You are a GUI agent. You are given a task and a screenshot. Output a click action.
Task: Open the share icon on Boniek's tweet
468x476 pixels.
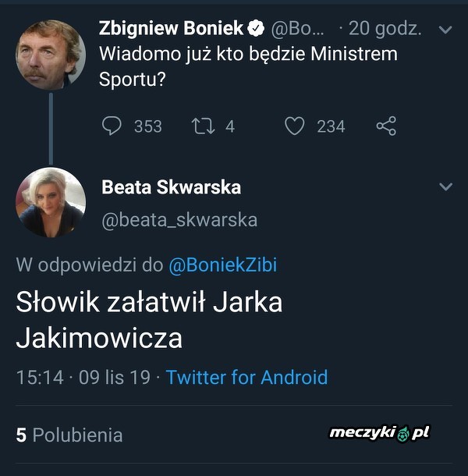click(x=386, y=126)
